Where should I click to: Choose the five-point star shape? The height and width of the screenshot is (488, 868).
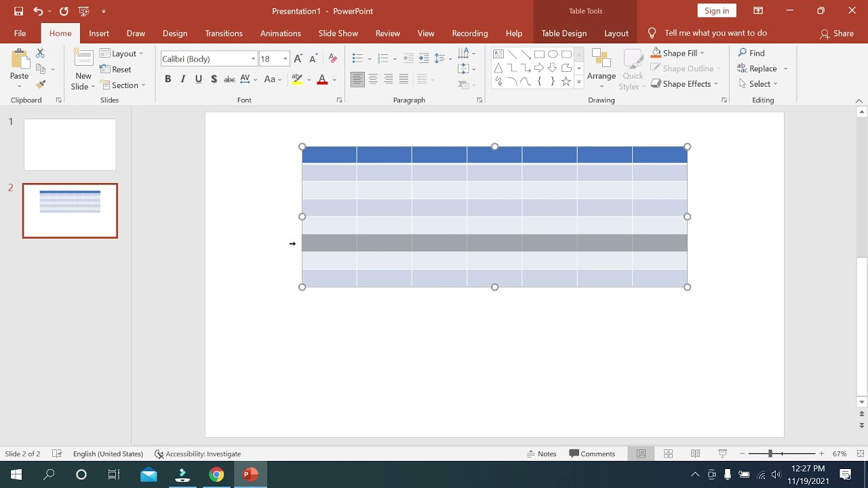pyautogui.click(x=566, y=81)
